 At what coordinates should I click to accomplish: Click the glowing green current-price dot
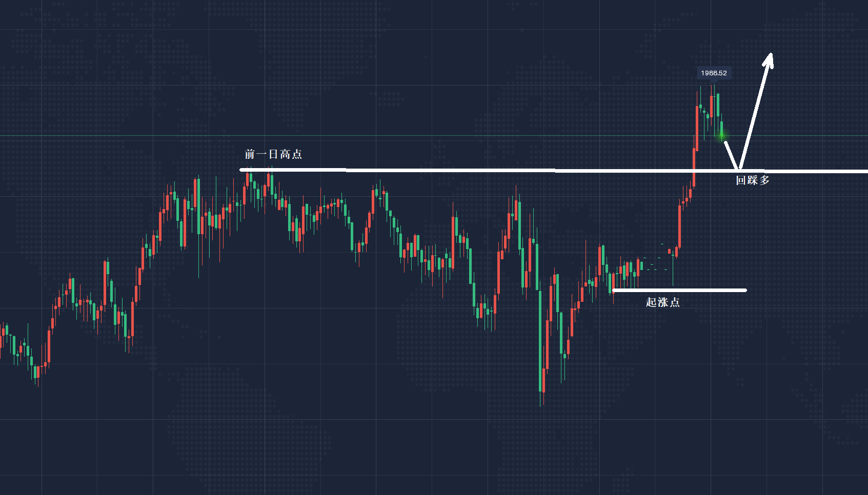[x=722, y=135]
